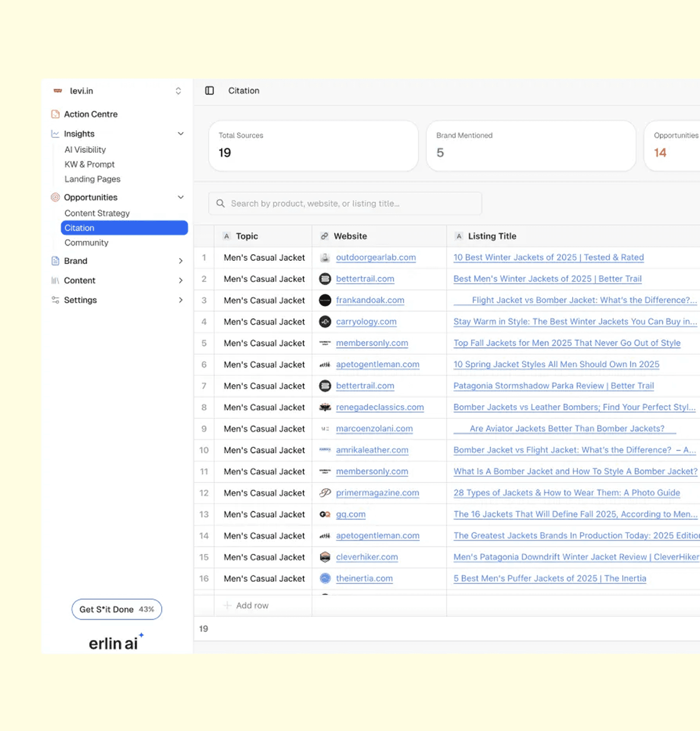
Task: Click the marcoenzolani.com favicon
Action: coord(325,429)
